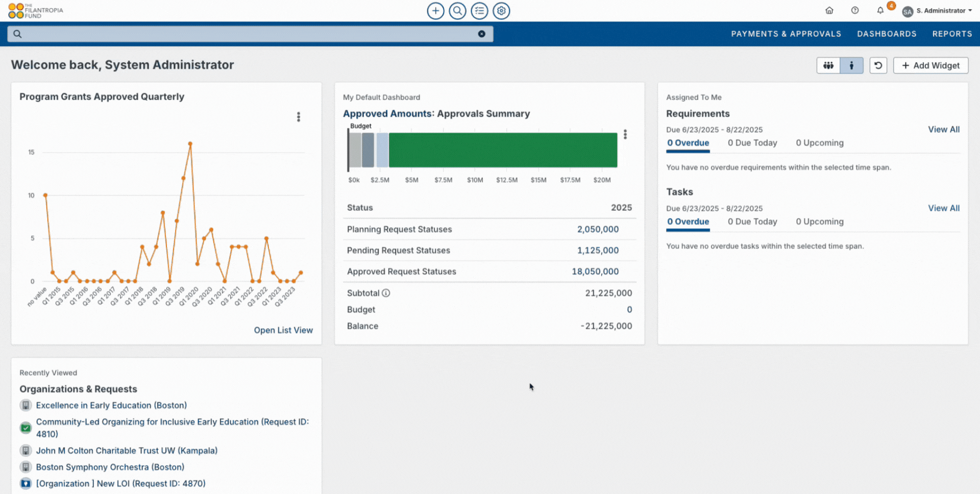The height and width of the screenshot is (494, 980).
Task: Switch to the PAYMENTS & APPROVALS menu
Action: pyautogui.click(x=786, y=34)
